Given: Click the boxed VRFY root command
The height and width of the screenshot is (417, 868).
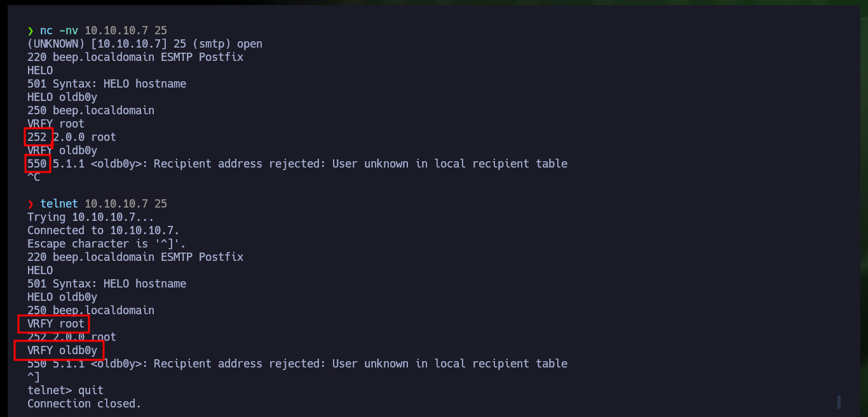Looking at the screenshot, I should click(53, 324).
